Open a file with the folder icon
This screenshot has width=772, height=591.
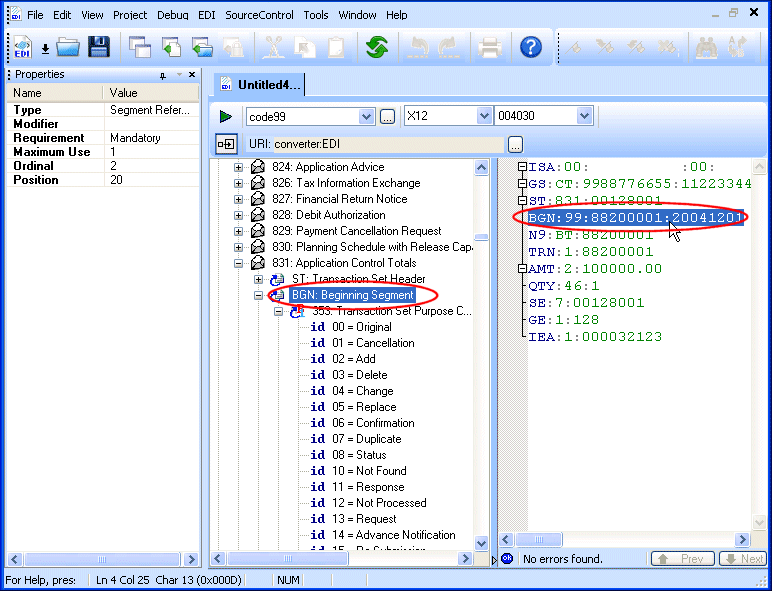[68, 46]
